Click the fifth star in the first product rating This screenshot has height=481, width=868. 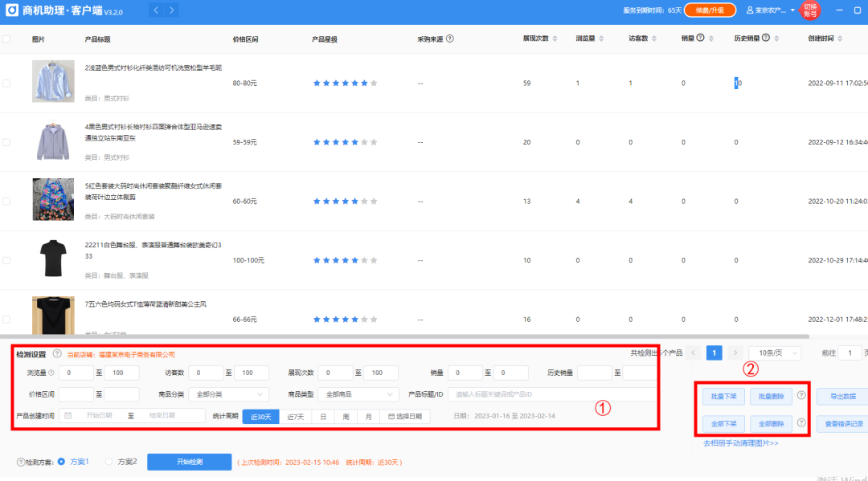pos(356,82)
